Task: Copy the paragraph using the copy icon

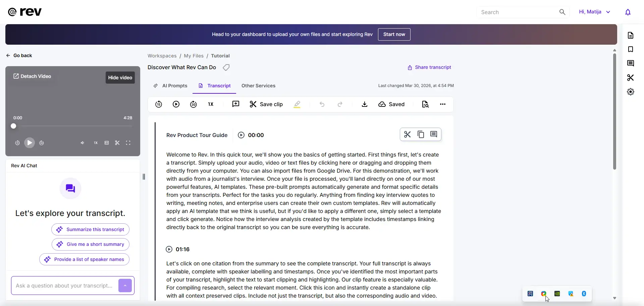Action: tap(420, 134)
